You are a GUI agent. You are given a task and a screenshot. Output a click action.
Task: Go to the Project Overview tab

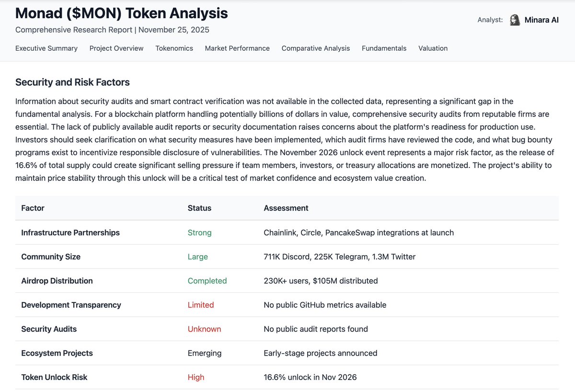point(116,48)
